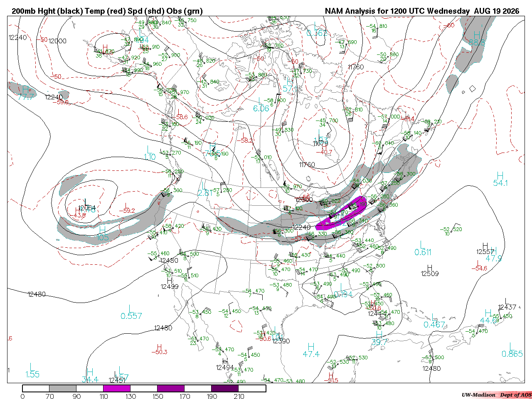Select the purple 150-170 legend swatch
This screenshot has height=399, width=532.
click(171, 388)
